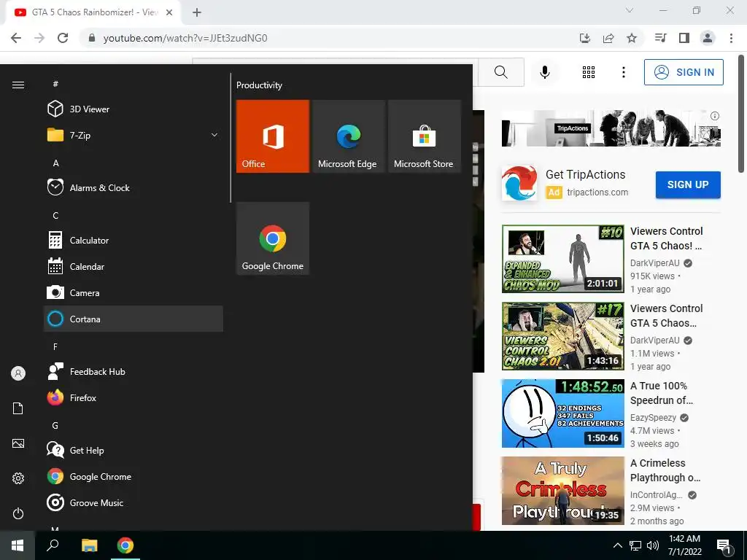Select the GTA 5 Chaos Rainbomizer tab
747x560 pixels.
[93, 13]
